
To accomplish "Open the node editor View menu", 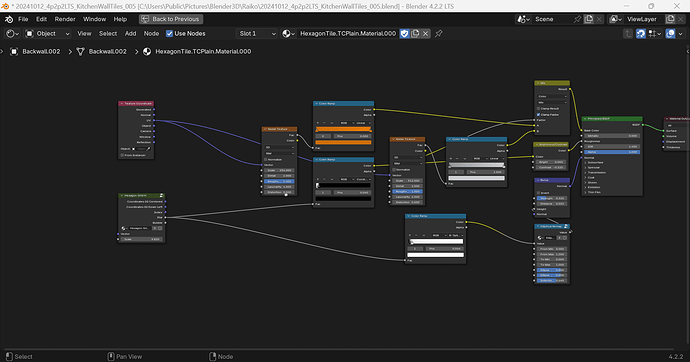I will click(x=84, y=33).
